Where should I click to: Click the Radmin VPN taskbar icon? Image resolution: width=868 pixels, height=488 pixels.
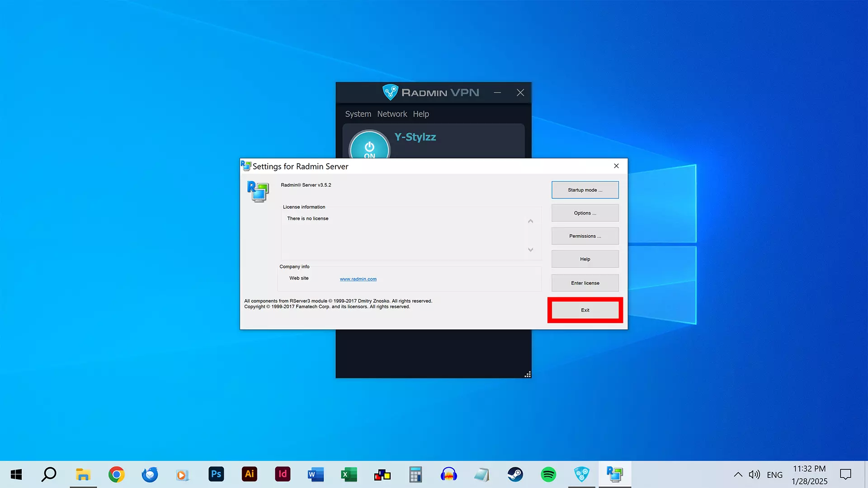581,474
